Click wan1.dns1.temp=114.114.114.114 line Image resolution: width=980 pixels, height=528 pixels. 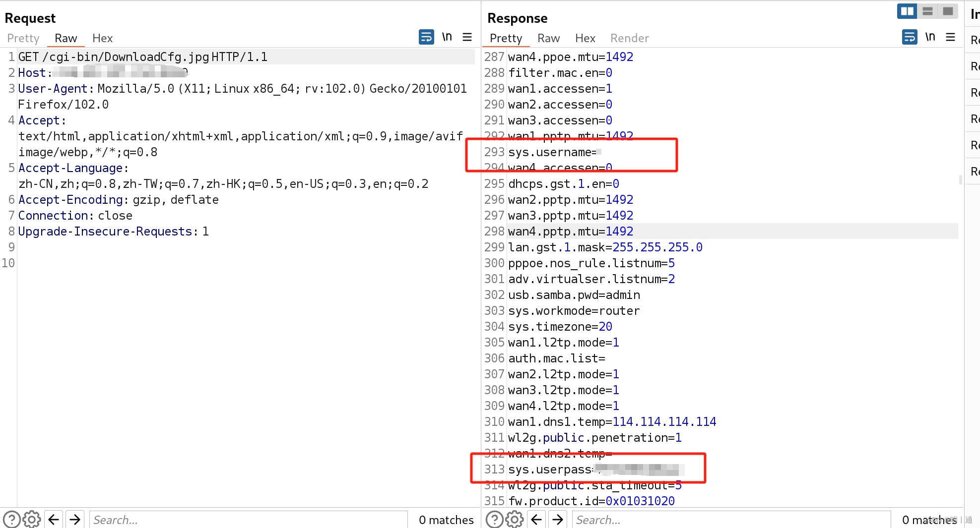tap(612, 422)
